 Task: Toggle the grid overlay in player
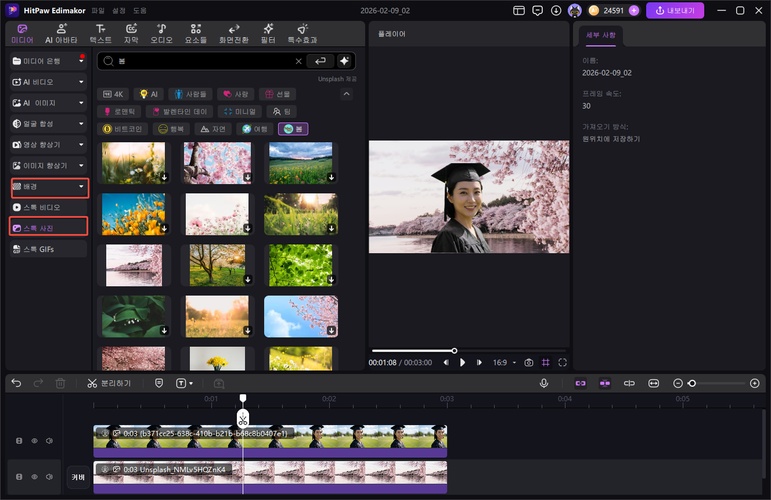546,362
